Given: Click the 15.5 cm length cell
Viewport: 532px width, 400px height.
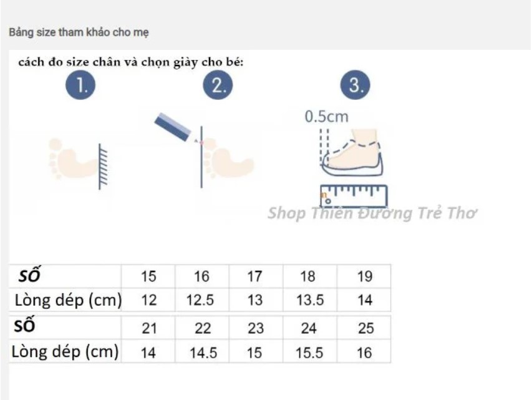Looking at the screenshot, I should click(x=310, y=353).
